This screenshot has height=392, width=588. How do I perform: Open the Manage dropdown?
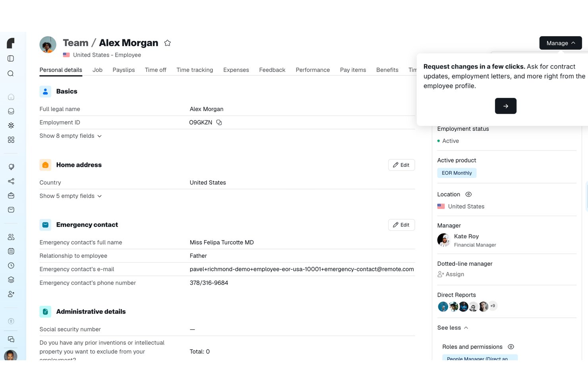point(561,43)
